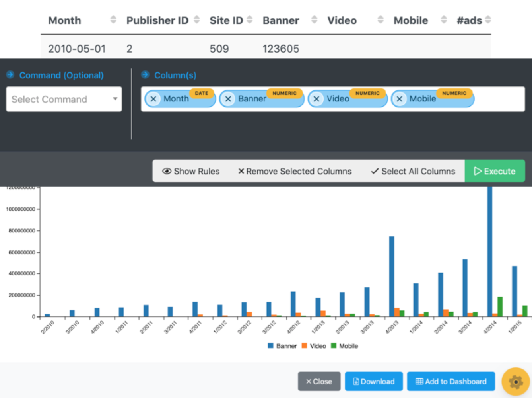The width and height of the screenshot is (532, 398).
Task: Remove the Month column chip
Action: tap(153, 99)
